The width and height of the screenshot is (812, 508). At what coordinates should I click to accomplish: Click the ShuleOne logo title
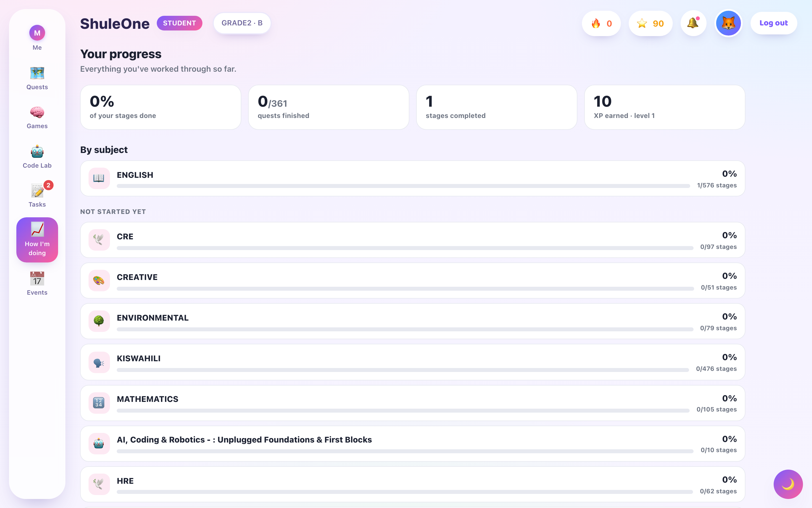(115, 23)
